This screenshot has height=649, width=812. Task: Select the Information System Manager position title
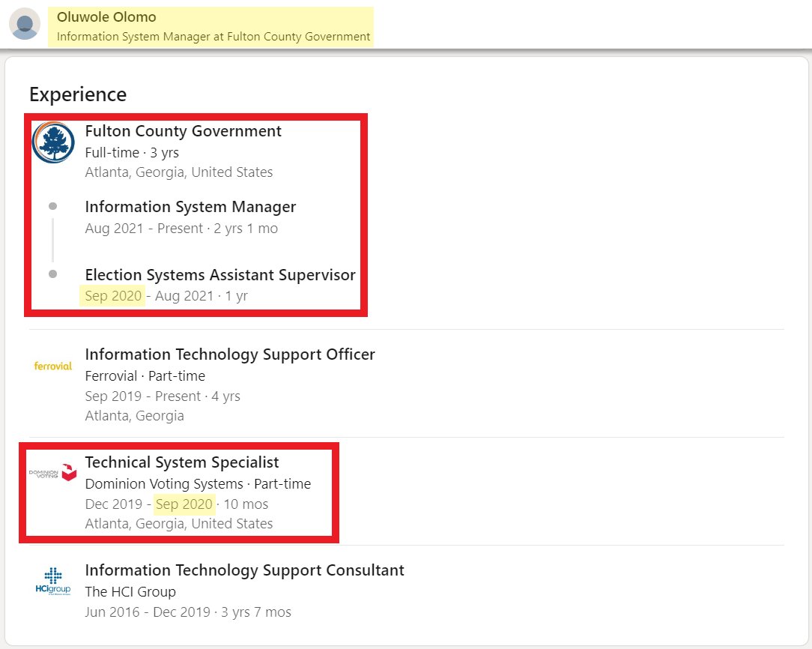tap(190, 207)
